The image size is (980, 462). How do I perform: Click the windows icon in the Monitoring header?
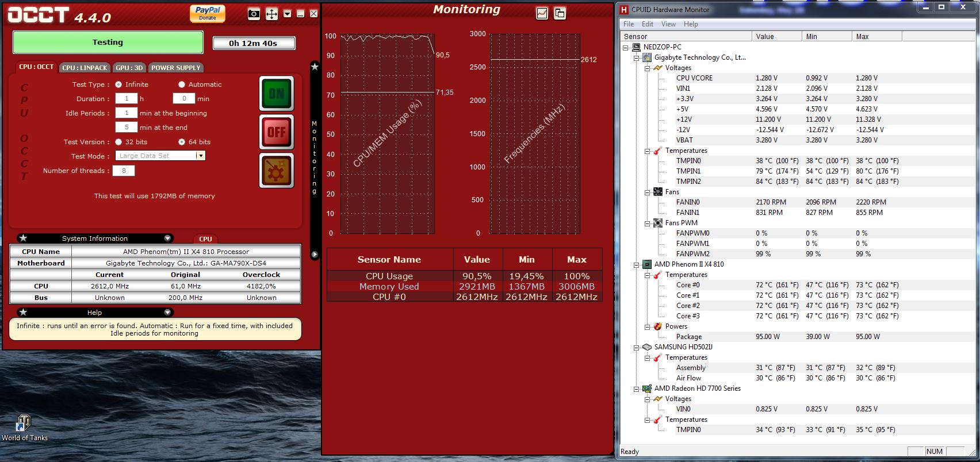tap(560, 13)
